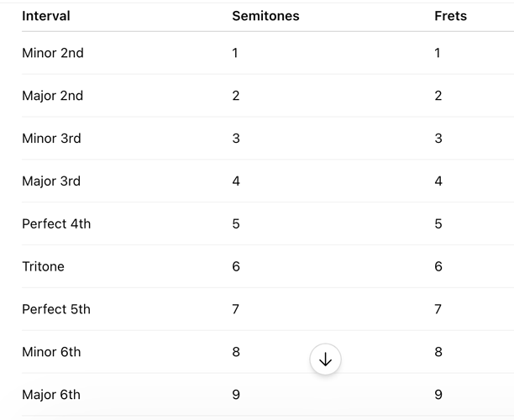
Task: Click the Tritone interval cell
Action: click(x=43, y=266)
